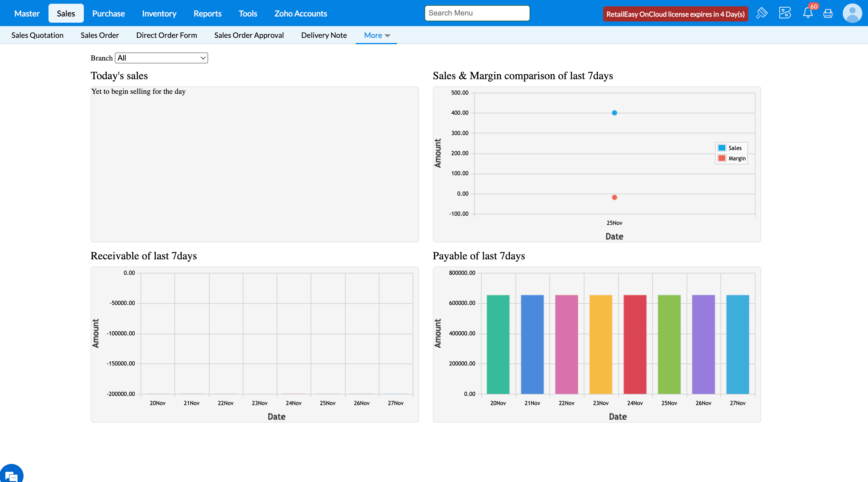868x482 pixels.
Task: Focus the Search Menu input field
Action: [477, 13]
